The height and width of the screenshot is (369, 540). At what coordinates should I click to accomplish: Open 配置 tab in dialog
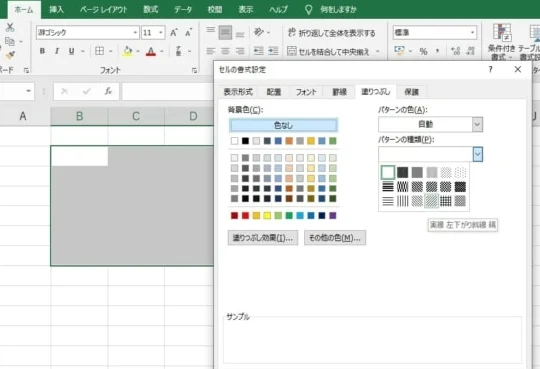tap(274, 92)
